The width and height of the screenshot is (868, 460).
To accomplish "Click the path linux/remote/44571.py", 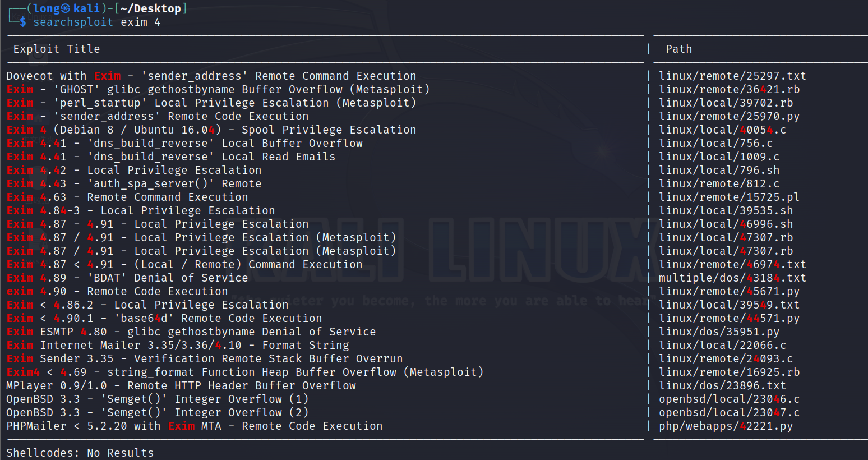I will 730,318.
